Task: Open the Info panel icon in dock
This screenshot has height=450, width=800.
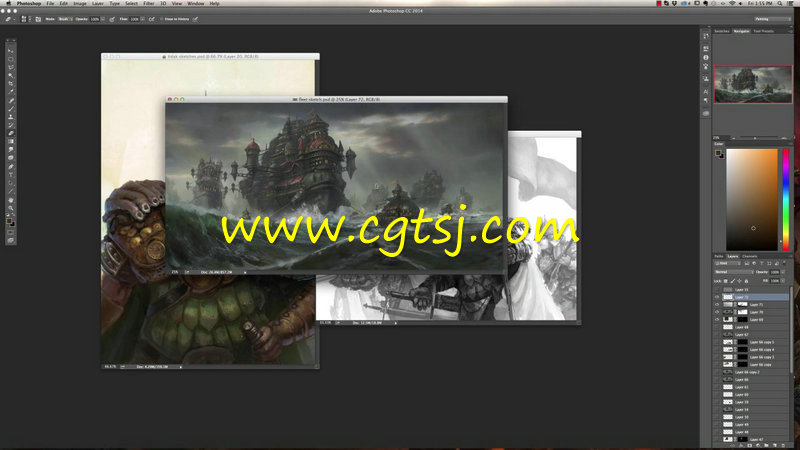Action: click(x=706, y=57)
